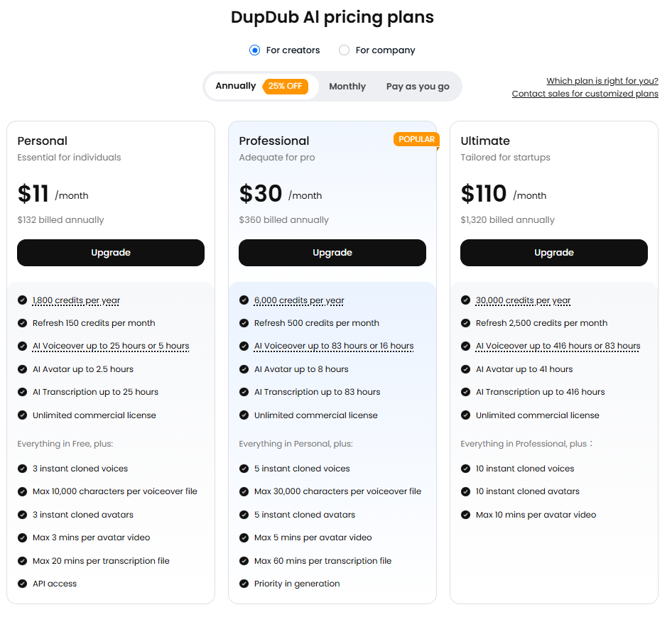Image resolution: width=672 pixels, height=617 pixels.
Task: Upgrade to the Personal plan
Action: coord(111,253)
